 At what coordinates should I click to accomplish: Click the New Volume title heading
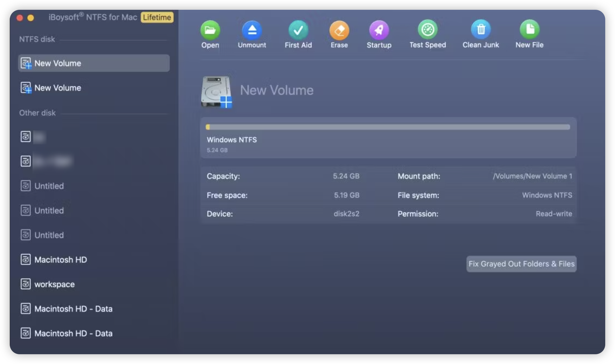point(277,90)
